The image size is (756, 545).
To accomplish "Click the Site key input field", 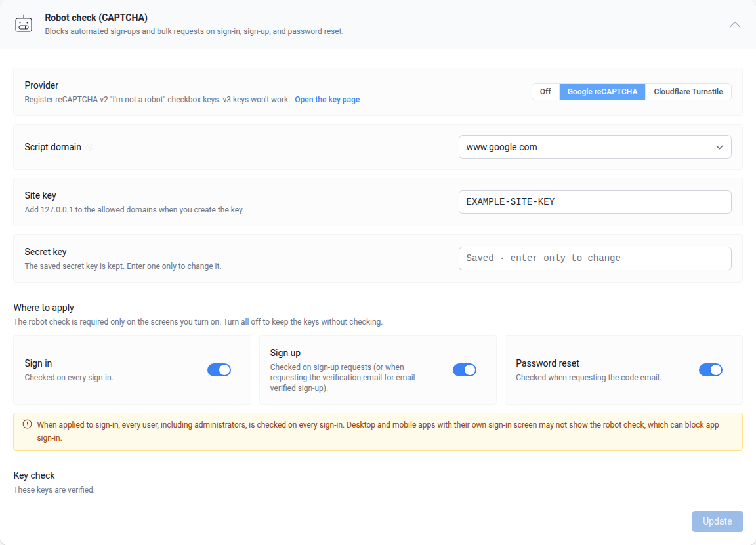I will point(595,202).
